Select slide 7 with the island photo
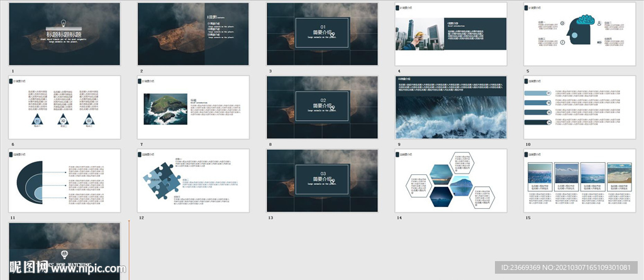The image size is (644, 280). (x=193, y=108)
